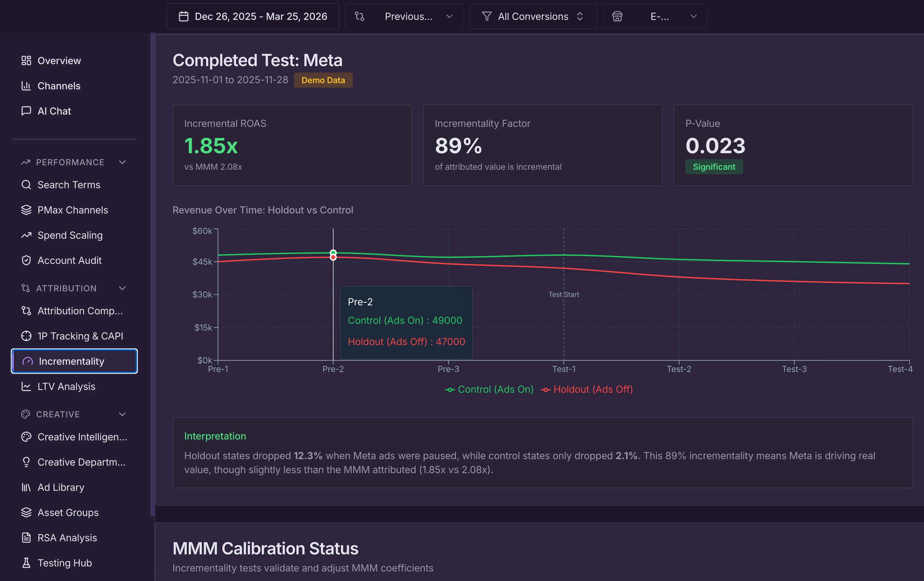The height and width of the screenshot is (581, 924).
Task: Click the compare icon beside Previous...
Action: click(x=360, y=17)
